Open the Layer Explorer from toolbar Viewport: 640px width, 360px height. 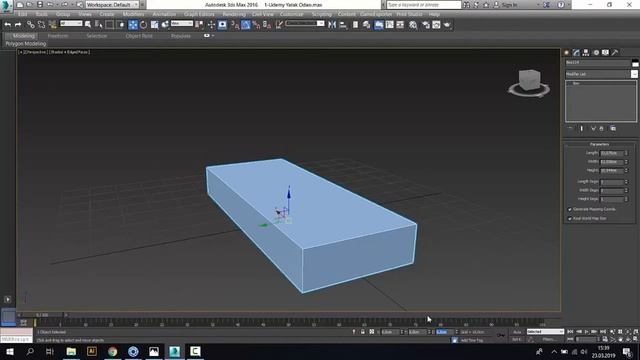[367, 25]
